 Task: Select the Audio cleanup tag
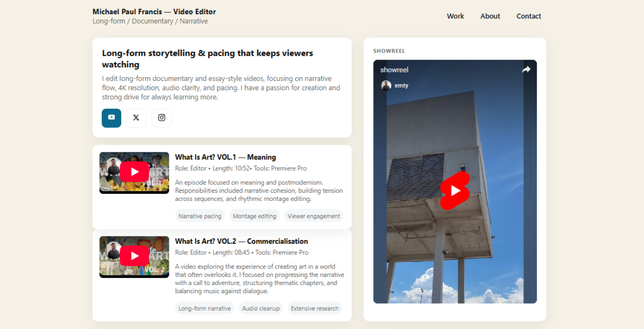(261, 308)
